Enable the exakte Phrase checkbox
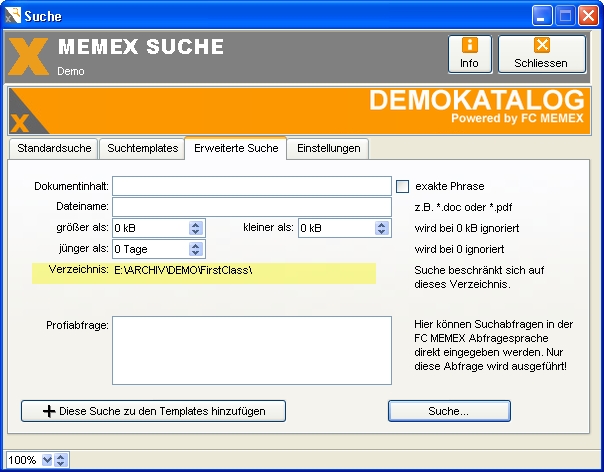The width and height of the screenshot is (604, 472). [x=403, y=186]
